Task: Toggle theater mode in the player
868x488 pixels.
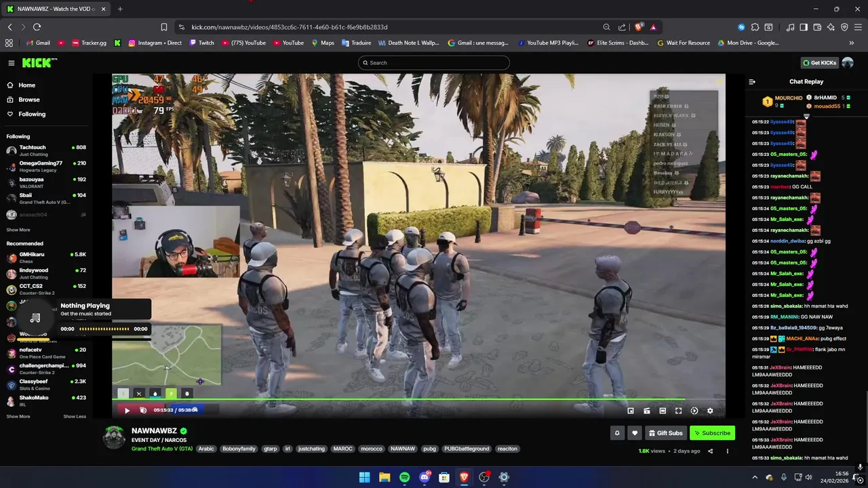Action: [x=663, y=411]
